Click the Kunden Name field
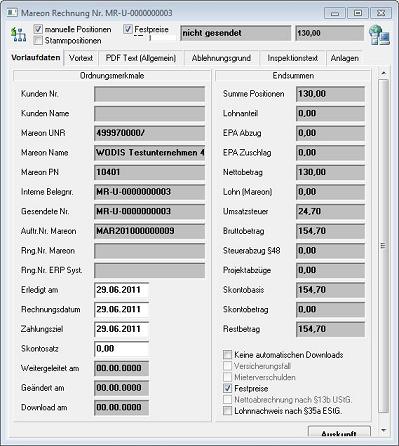Image resolution: width=399 pixels, height=446 pixels. (149, 114)
